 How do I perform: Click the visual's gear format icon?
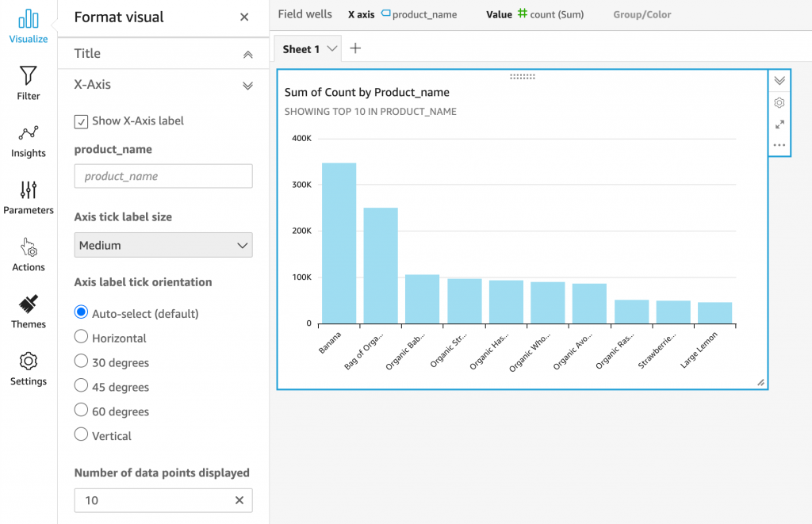point(779,103)
